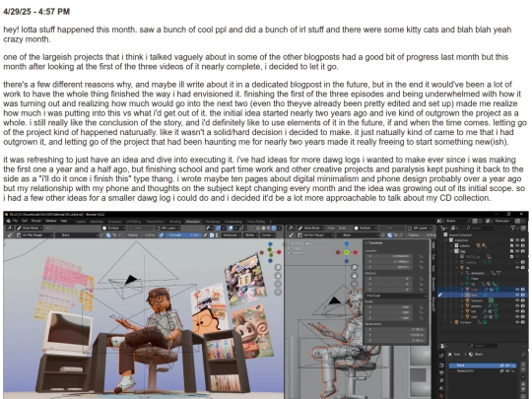The image size is (532, 399).
Task: Toggle visibility of Material.002 slot
Action: pyautogui.click(x=507, y=371)
